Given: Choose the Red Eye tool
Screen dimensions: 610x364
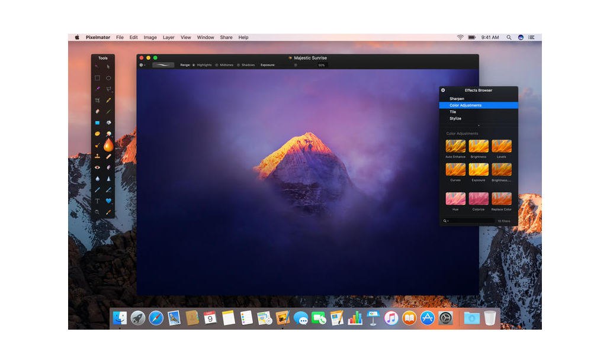Looking at the screenshot, I should click(97, 167).
